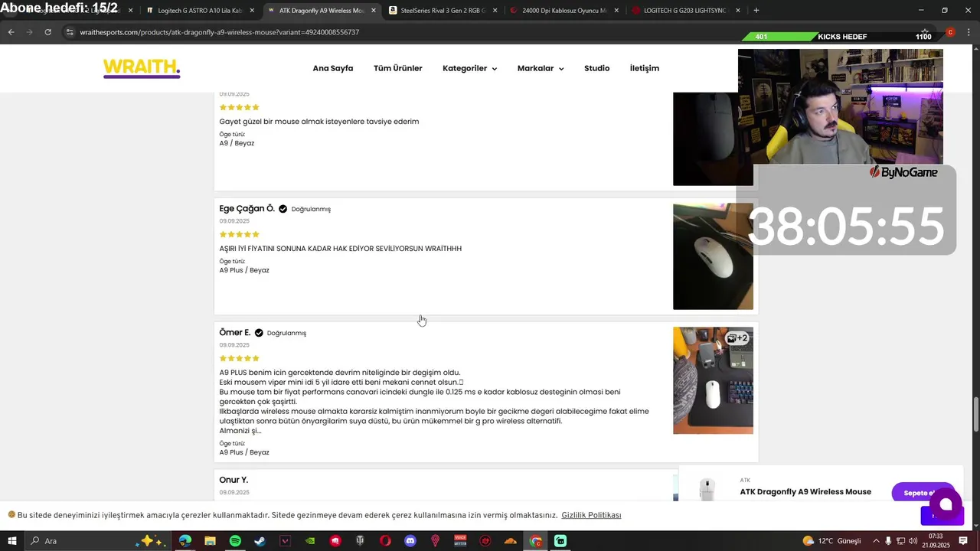The height and width of the screenshot is (551, 980).
Task: Open Chrome three-dot menu
Action: 969,32
